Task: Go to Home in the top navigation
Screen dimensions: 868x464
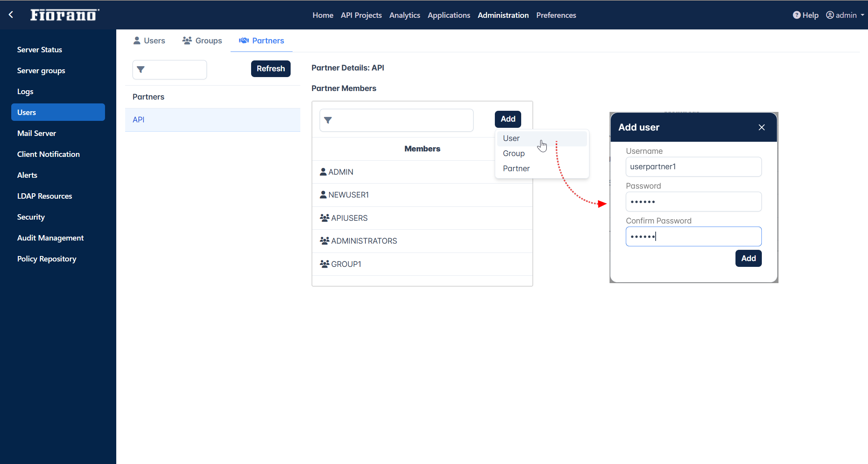Action: click(323, 15)
